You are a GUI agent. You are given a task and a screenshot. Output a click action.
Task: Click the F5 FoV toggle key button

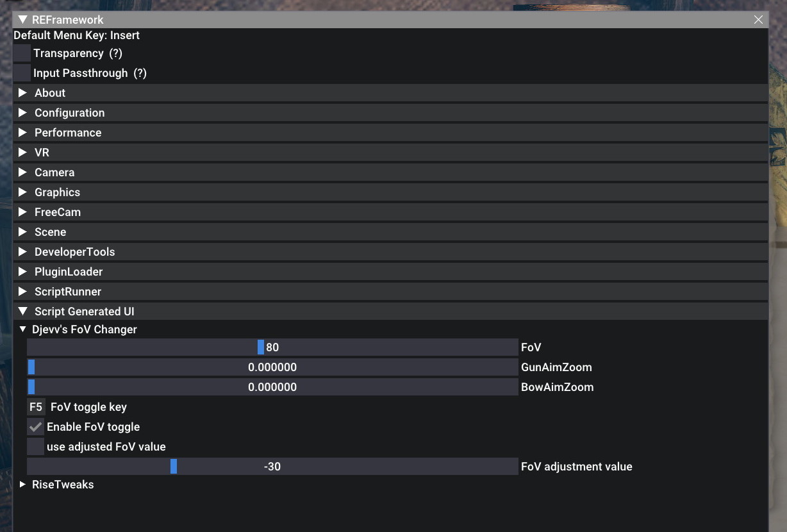[x=36, y=407]
